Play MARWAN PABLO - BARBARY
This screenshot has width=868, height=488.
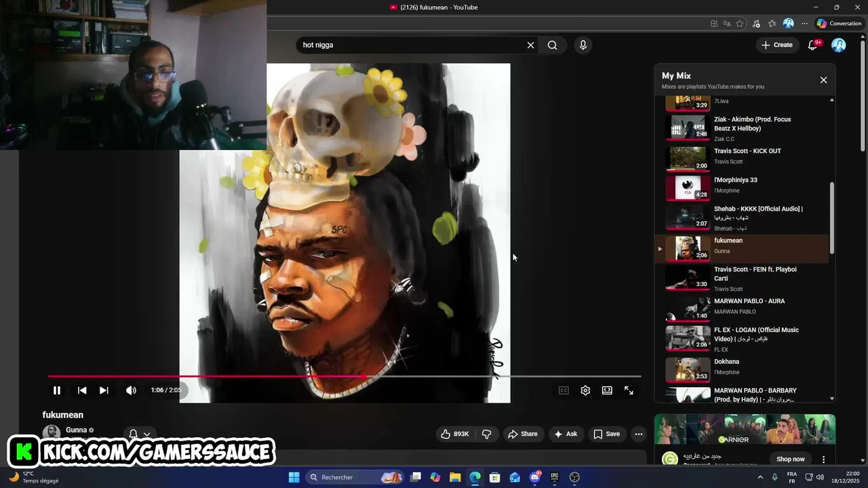743,394
